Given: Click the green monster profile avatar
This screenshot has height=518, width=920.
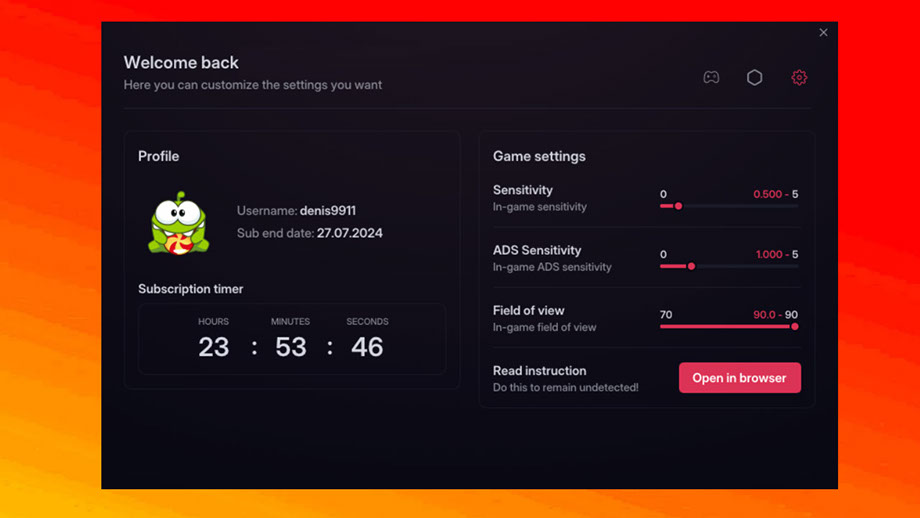Looking at the screenshot, I should (x=179, y=223).
